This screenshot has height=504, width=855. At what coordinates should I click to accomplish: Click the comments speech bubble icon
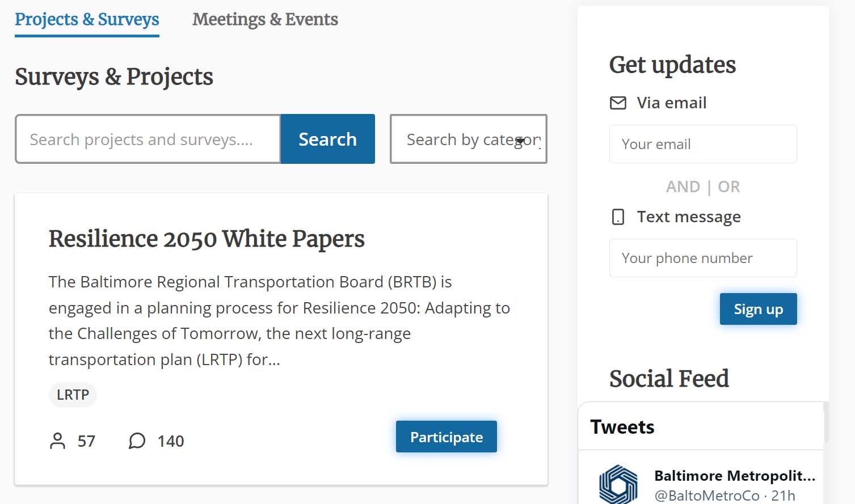click(x=137, y=441)
